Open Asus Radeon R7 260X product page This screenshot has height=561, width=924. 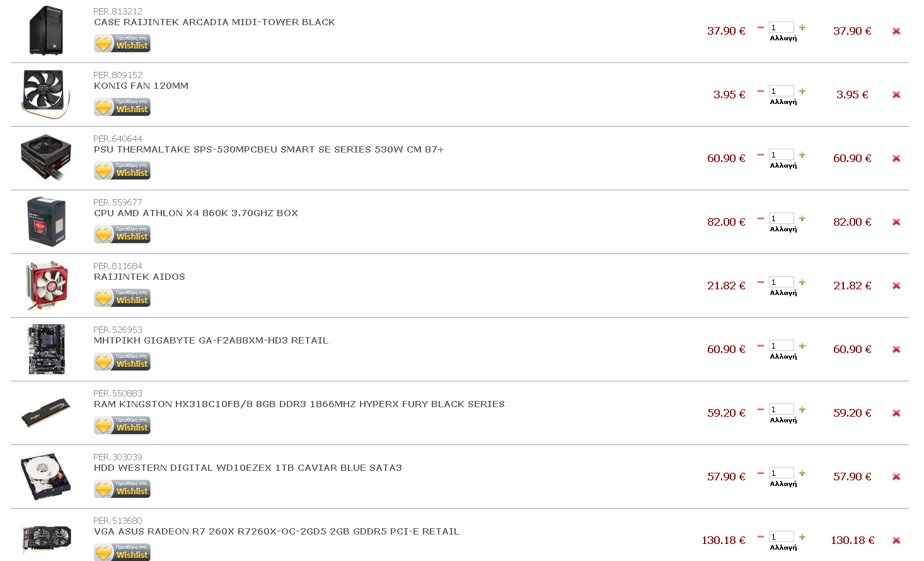coord(277,531)
